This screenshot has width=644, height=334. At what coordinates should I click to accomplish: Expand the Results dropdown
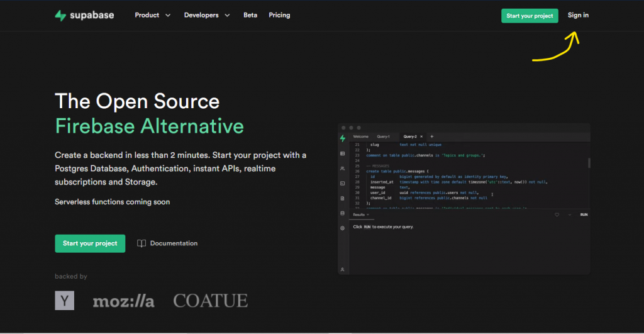click(x=361, y=214)
